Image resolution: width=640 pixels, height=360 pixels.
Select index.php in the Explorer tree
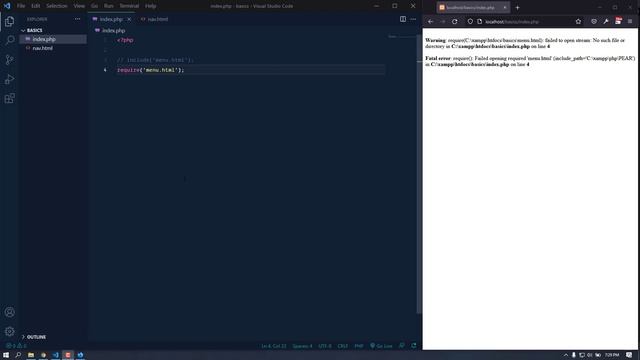pos(53,39)
